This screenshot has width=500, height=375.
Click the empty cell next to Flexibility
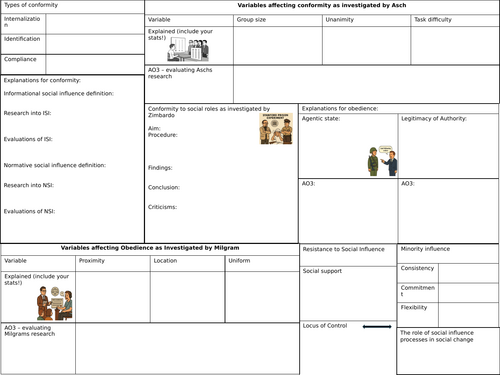point(469,315)
